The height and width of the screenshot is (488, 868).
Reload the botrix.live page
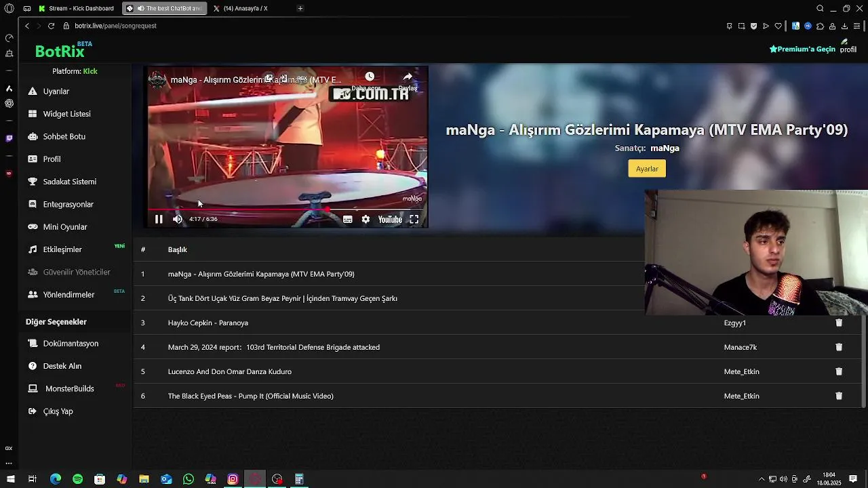click(x=51, y=26)
